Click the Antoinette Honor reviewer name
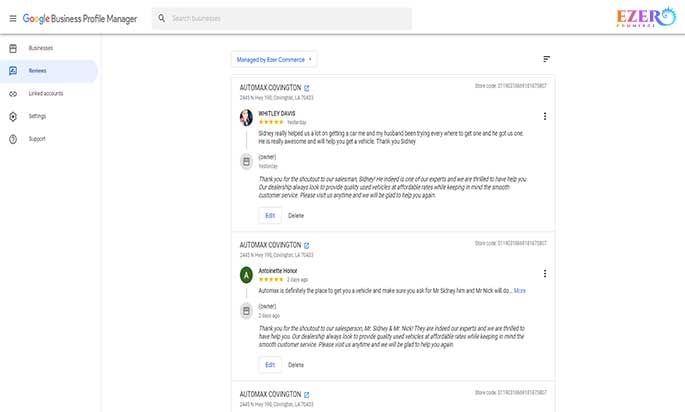Screen dimensions: 685x412 pyautogui.click(x=277, y=270)
